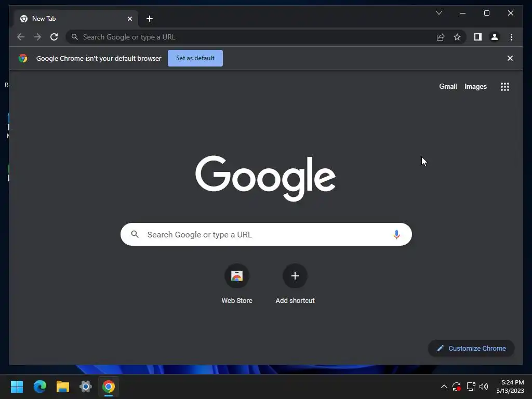The image size is (532, 399).
Task: Open File Explorer from the taskbar
Action: [63, 387]
